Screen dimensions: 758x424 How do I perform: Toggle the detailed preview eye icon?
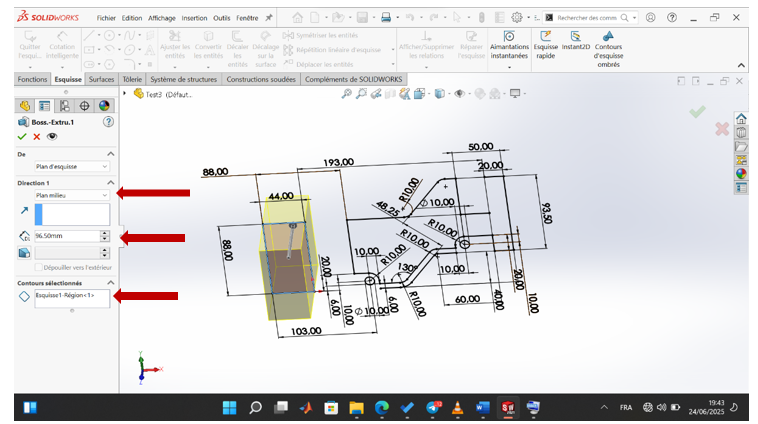click(52, 136)
